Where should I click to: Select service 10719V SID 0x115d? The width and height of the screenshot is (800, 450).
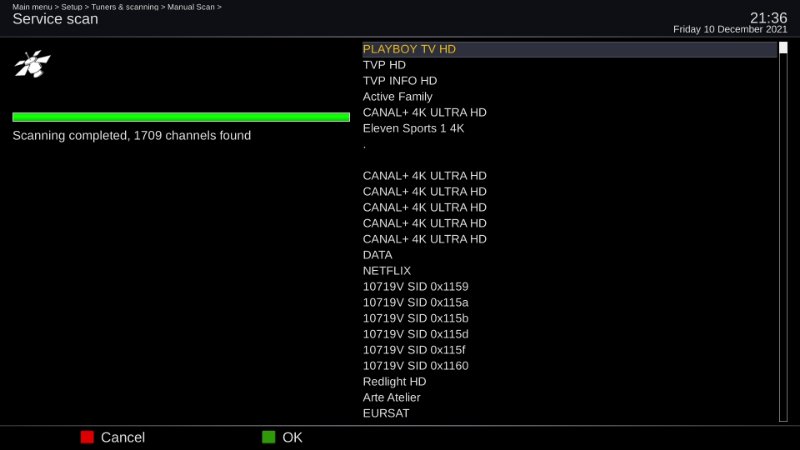pyautogui.click(x=569, y=334)
